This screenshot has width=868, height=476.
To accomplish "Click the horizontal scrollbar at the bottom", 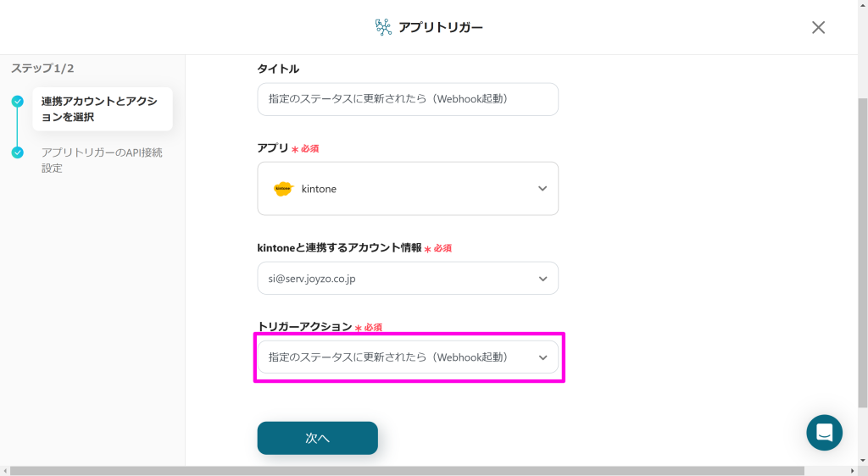I will [x=407, y=470].
